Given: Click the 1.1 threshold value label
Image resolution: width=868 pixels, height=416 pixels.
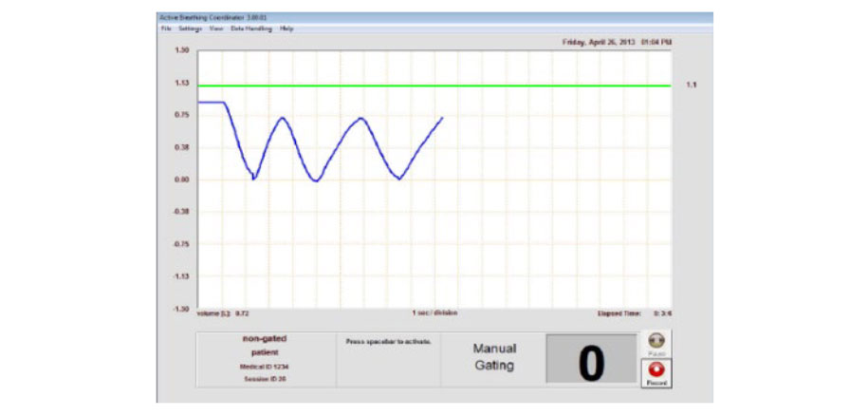Looking at the screenshot, I should click(x=692, y=85).
